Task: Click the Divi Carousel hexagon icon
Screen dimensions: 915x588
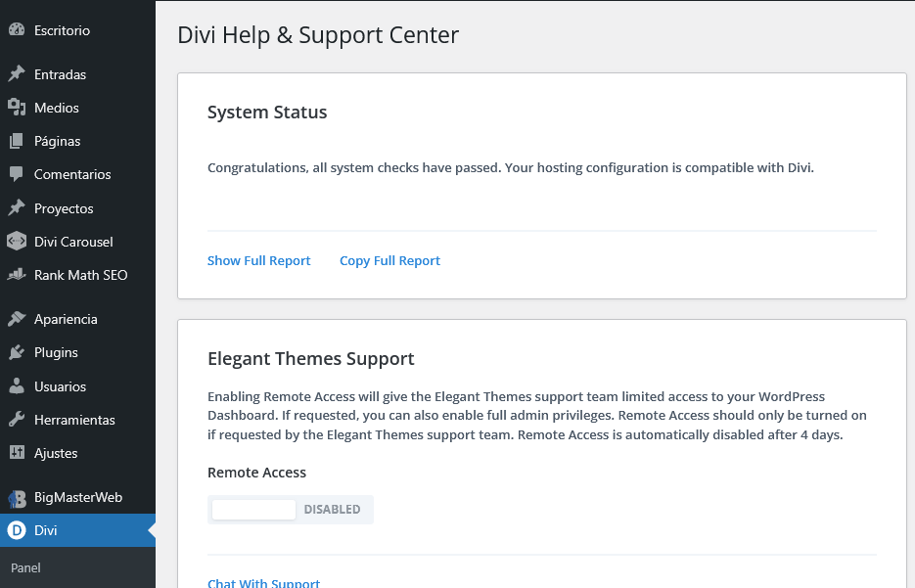Action: pyautogui.click(x=16, y=242)
